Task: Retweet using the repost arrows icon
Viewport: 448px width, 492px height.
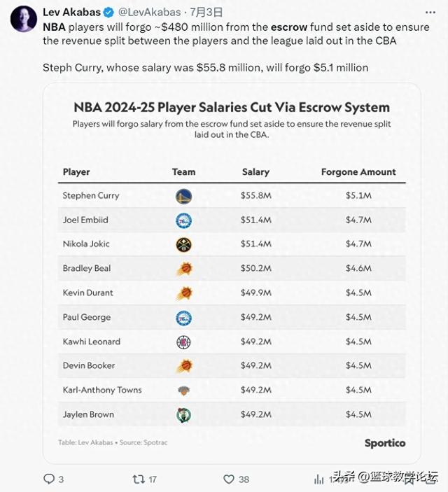Action: (x=138, y=479)
